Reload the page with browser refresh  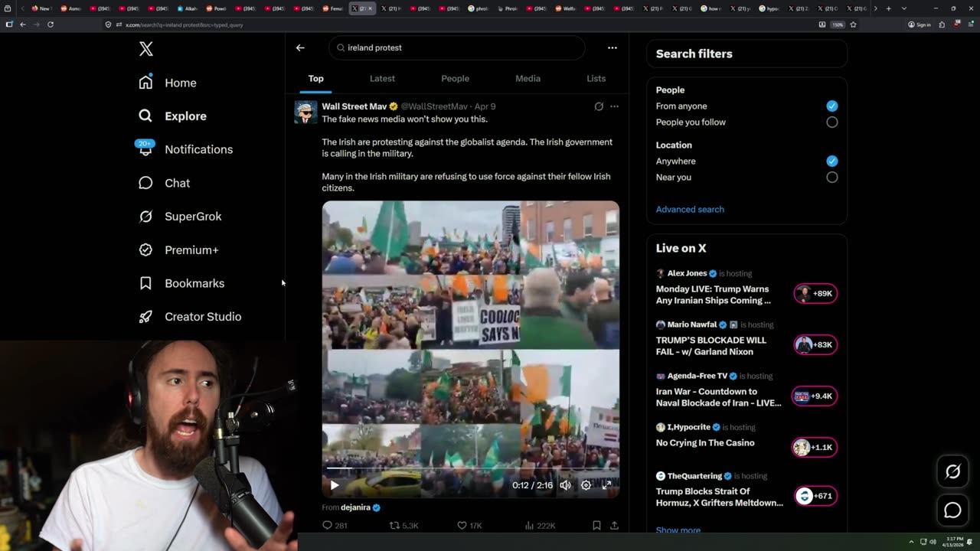pyautogui.click(x=51, y=24)
